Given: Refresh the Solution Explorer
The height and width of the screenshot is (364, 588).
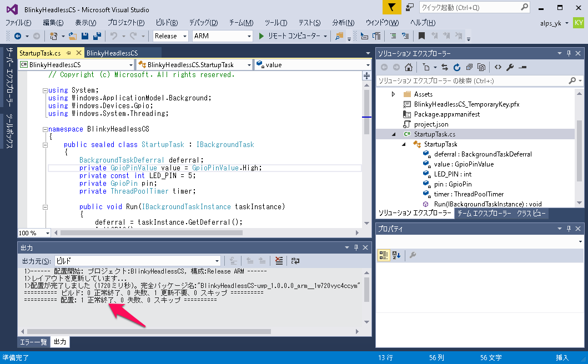Looking at the screenshot, I should click(457, 67).
